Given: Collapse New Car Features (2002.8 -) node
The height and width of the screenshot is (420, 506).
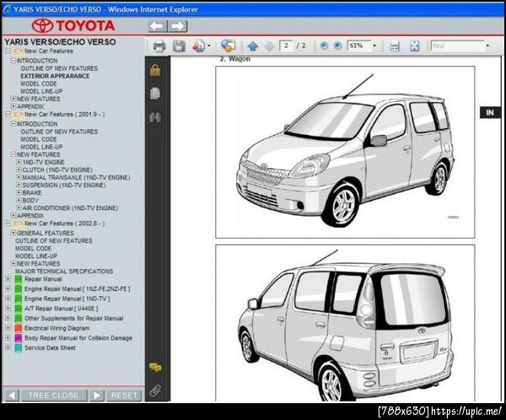Looking at the screenshot, I should pyautogui.click(x=8, y=223).
